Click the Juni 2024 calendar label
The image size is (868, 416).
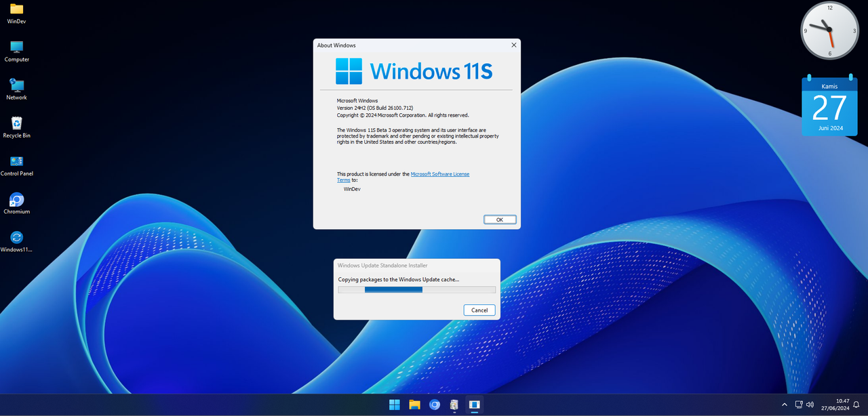click(x=830, y=128)
